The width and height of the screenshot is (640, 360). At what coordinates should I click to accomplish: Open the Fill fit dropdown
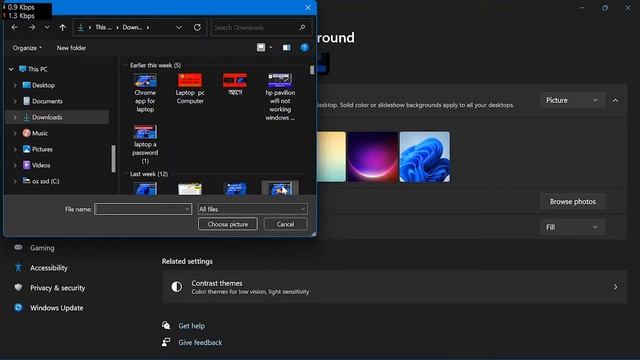point(572,227)
